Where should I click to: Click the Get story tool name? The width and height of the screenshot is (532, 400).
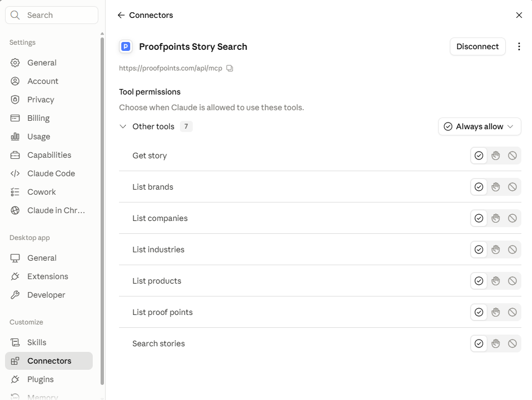[x=150, y=156]
